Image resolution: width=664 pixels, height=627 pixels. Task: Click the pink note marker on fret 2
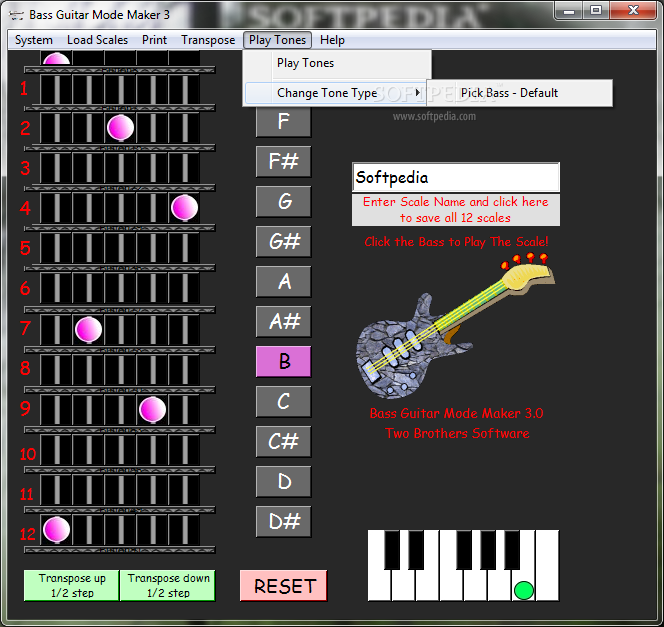121,127
